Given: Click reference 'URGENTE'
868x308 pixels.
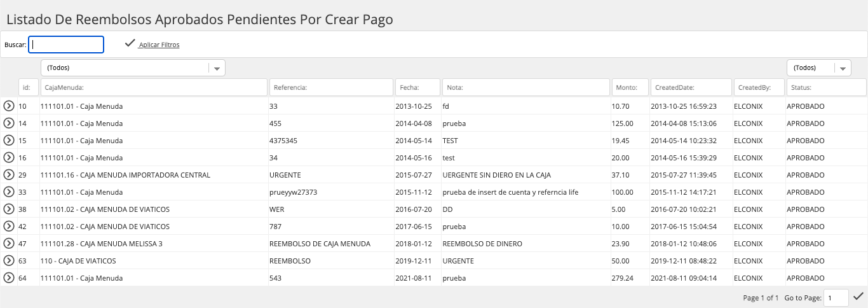Looking at the screenshot, I should 285,175.
